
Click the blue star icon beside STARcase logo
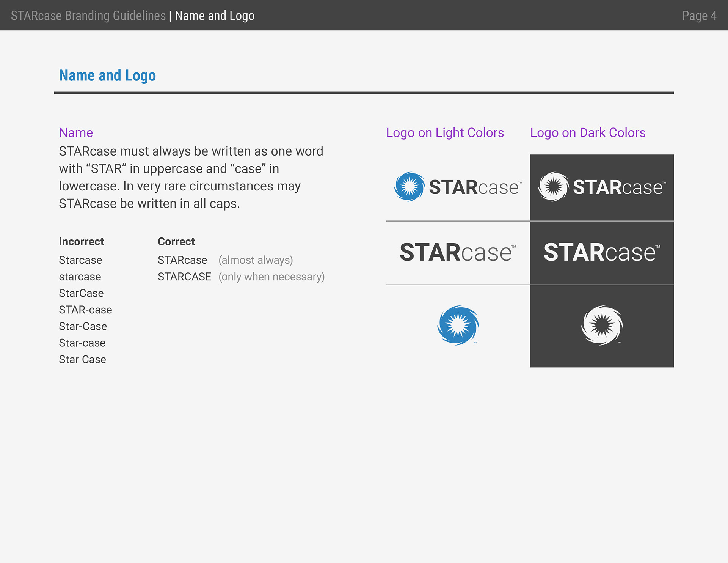(x=409, y=187)
